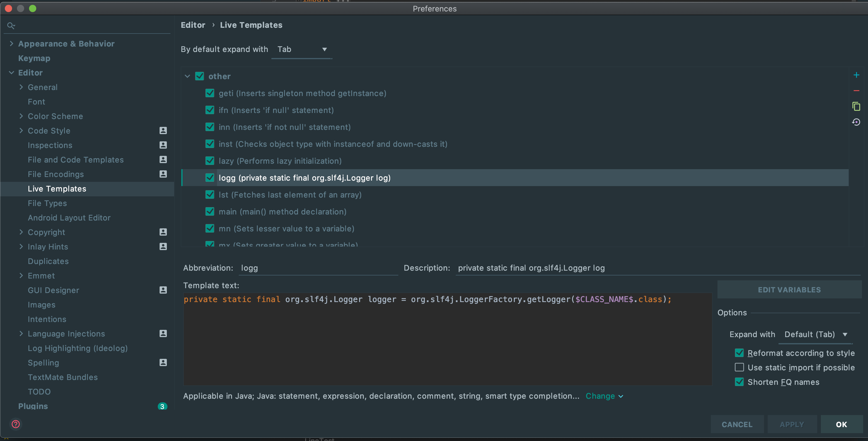The height and width of the screenshot is (441, 868).
Task: Click the remove template minus icon
Action: [856, 91]
